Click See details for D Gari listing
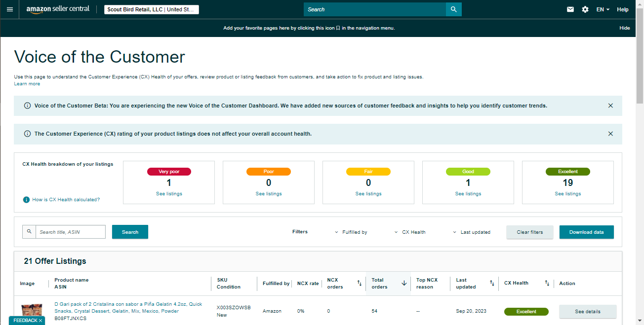The image size is (644, 325). coord(588,312)
